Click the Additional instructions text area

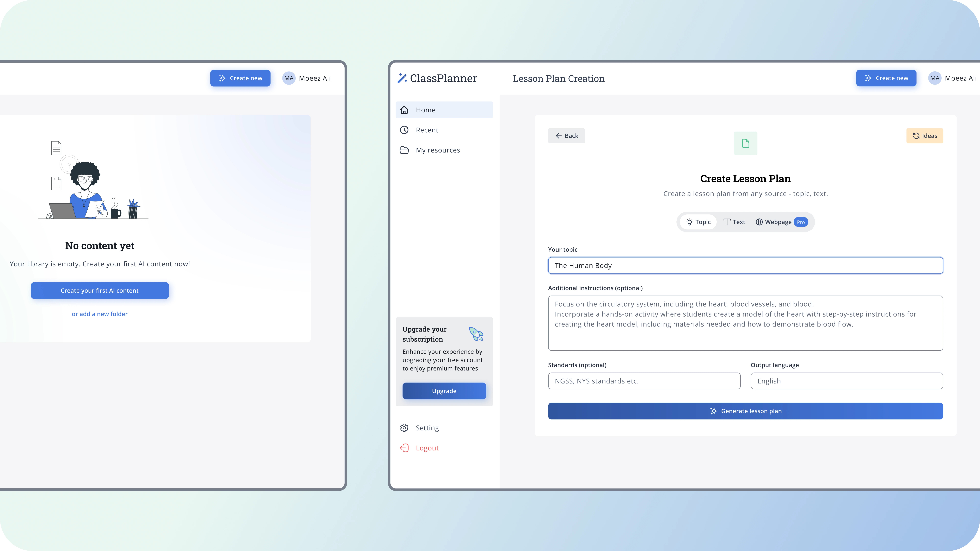[x=746, y=323]
